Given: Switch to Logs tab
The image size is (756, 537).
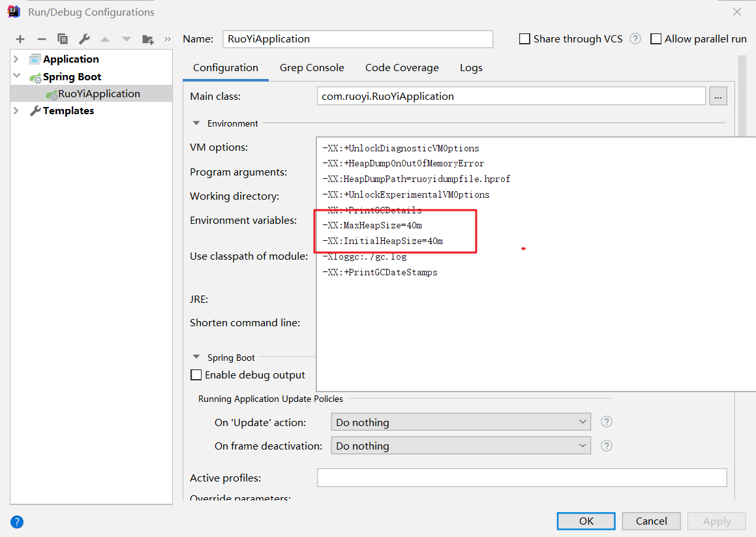Looking at the screenshot, I should (x=471, y=68).
